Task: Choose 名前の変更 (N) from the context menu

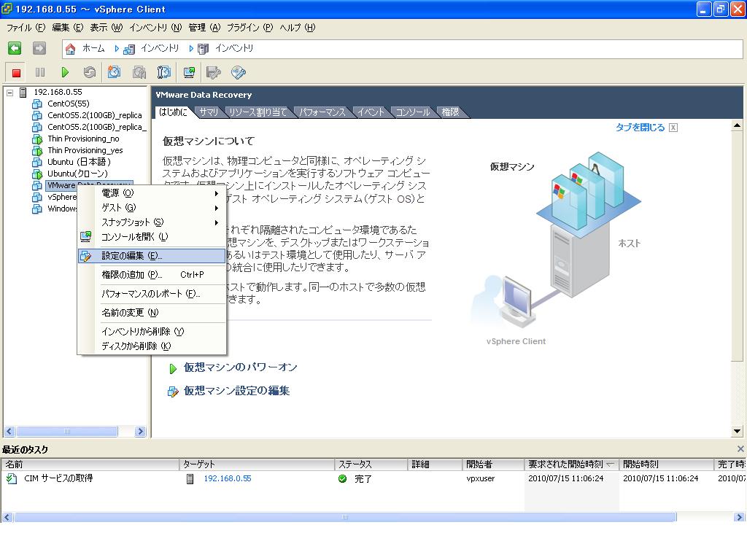Action: 152,313
